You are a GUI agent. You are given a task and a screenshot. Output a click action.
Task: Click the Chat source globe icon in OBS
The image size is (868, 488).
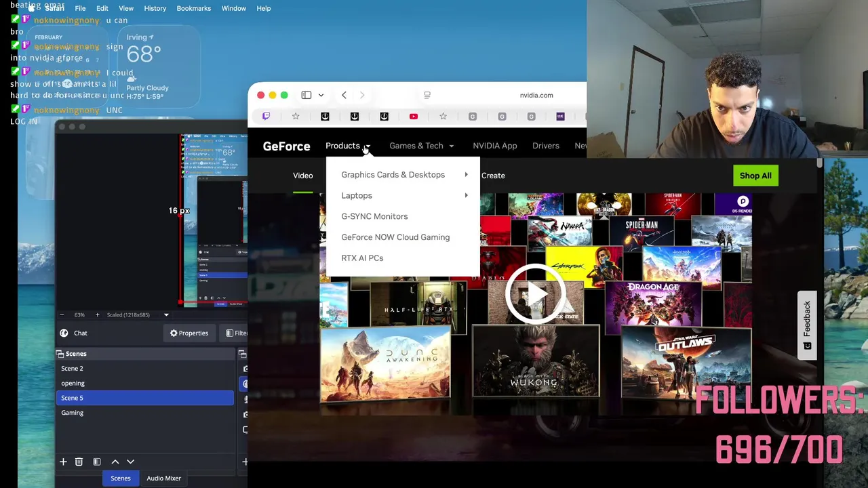pos(64,333)
